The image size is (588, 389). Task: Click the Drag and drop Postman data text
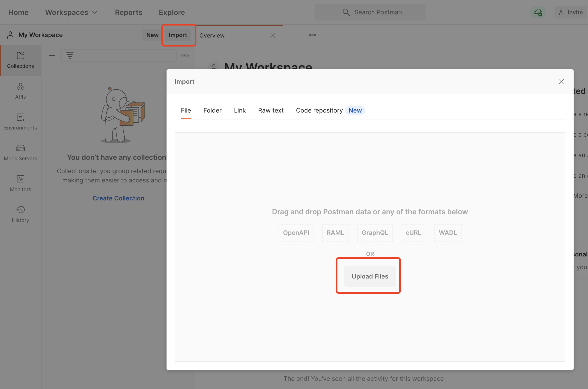(x=370, y=212)
